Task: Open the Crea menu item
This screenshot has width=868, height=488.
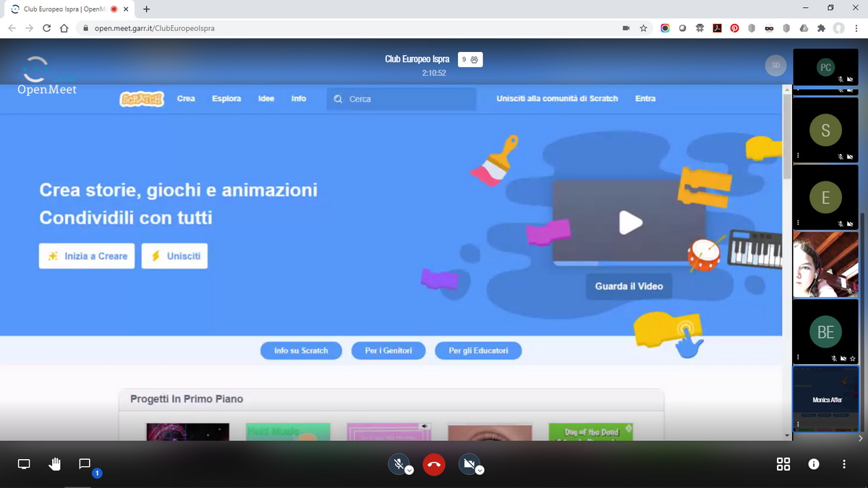Action: pyautogui.click(x=186, y=98)
